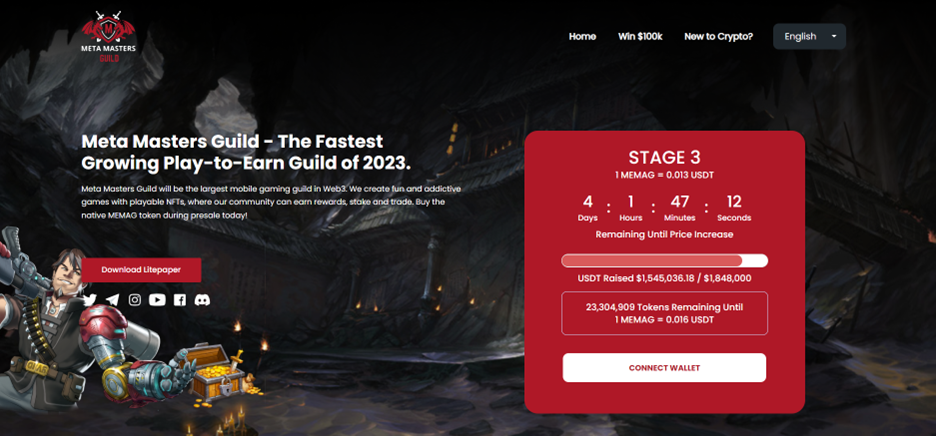Open the New to Crypto? link
This screenshot has width=936, height=436.
point(719,36)
